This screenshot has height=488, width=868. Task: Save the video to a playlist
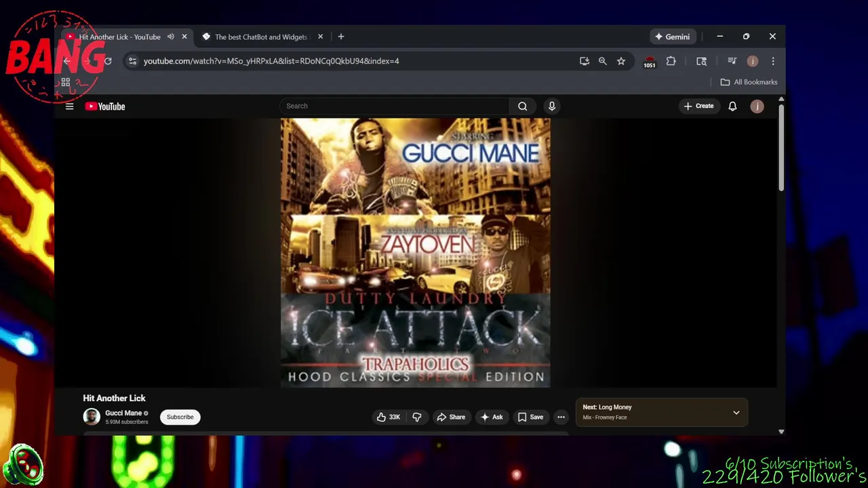pos(530,417)
